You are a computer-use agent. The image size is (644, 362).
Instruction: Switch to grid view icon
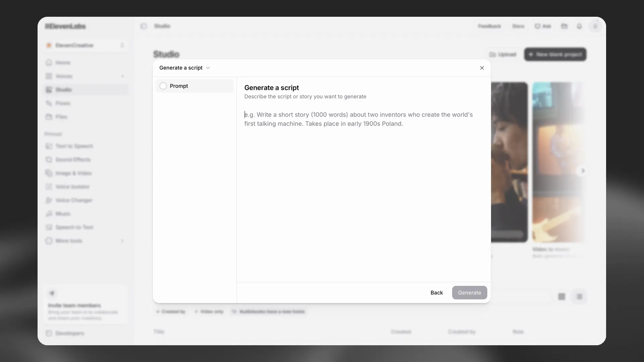click(x=561, y=297)
